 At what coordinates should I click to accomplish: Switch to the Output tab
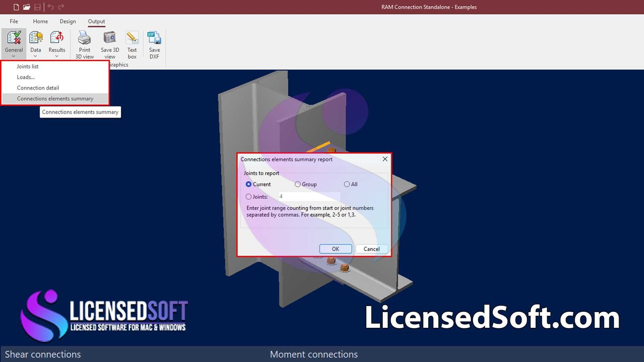tap(97, 21)
